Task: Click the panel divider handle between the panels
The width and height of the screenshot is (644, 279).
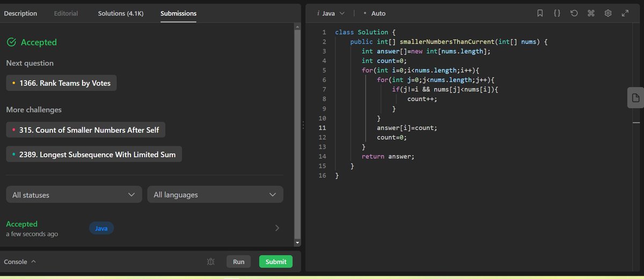Action: pos(303,124)
